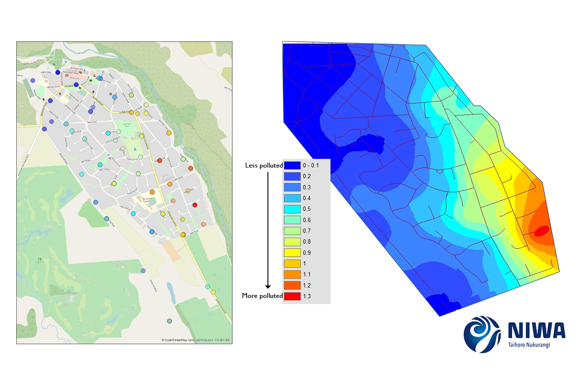Image resolution: width=588 pixels, height=392 pixels.
Task: Select the yellow 0.9 legend swatch
Action: (292, 253)
